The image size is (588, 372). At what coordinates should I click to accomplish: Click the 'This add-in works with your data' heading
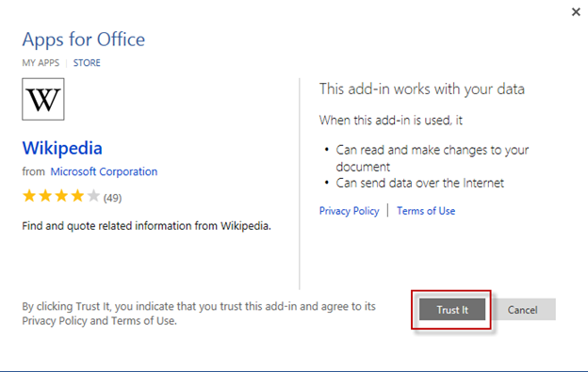(x=421, y=89)
